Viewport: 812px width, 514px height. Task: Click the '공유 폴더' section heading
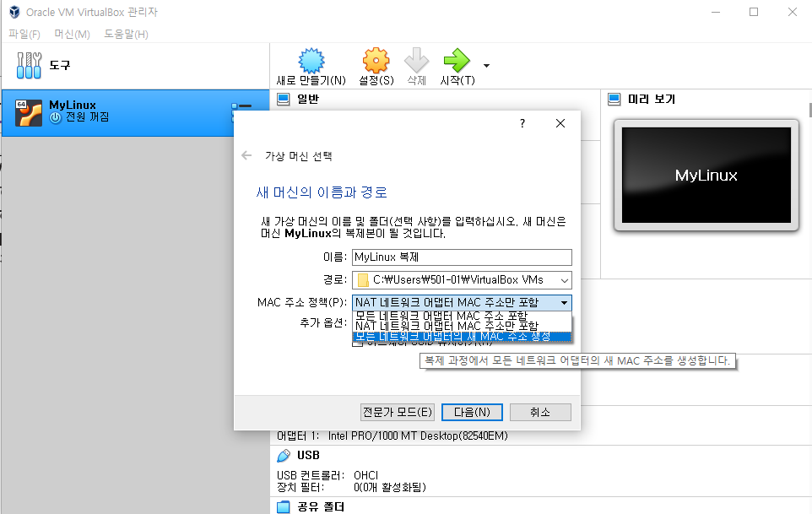click(x=321, y=506)
